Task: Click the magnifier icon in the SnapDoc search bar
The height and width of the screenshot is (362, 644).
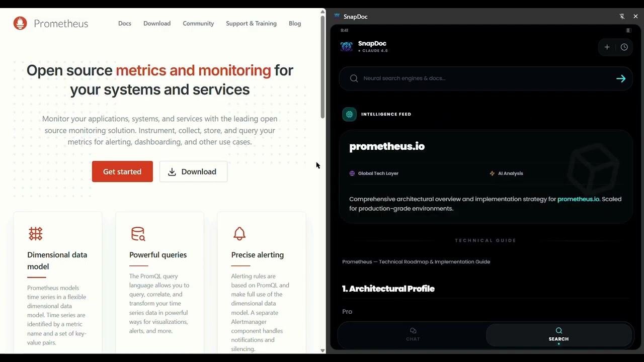Action: (x=354, y=78)
